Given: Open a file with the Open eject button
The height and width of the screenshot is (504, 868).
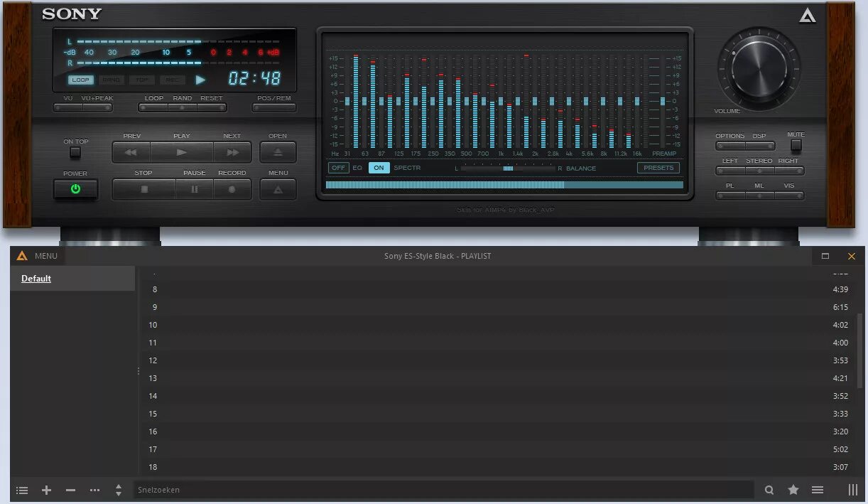Looking at the screenshot, I should coord(278,151).
